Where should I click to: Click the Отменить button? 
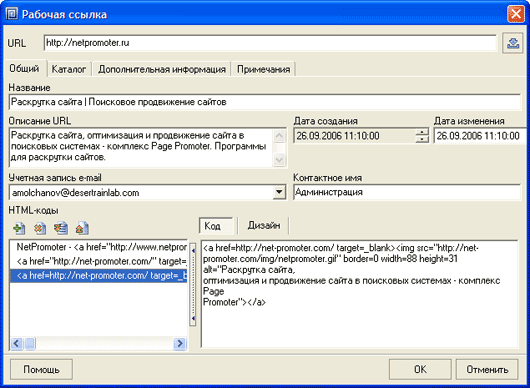coord(487,369)
